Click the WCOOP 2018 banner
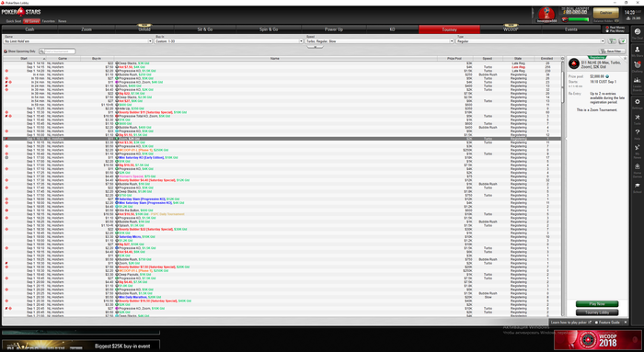 pos(597,340)
